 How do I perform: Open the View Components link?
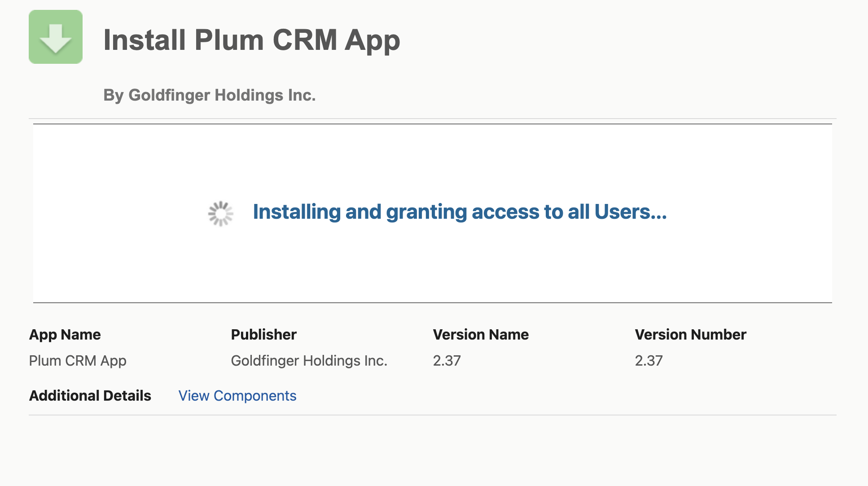coord(237,396)
